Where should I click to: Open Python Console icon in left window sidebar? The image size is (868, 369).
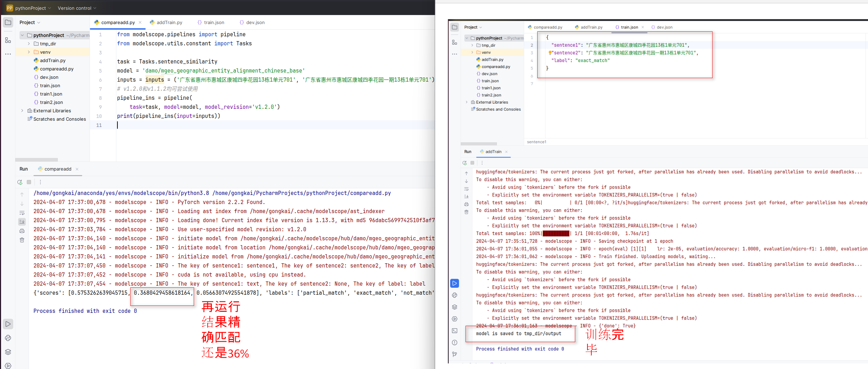tap(8, 338)
